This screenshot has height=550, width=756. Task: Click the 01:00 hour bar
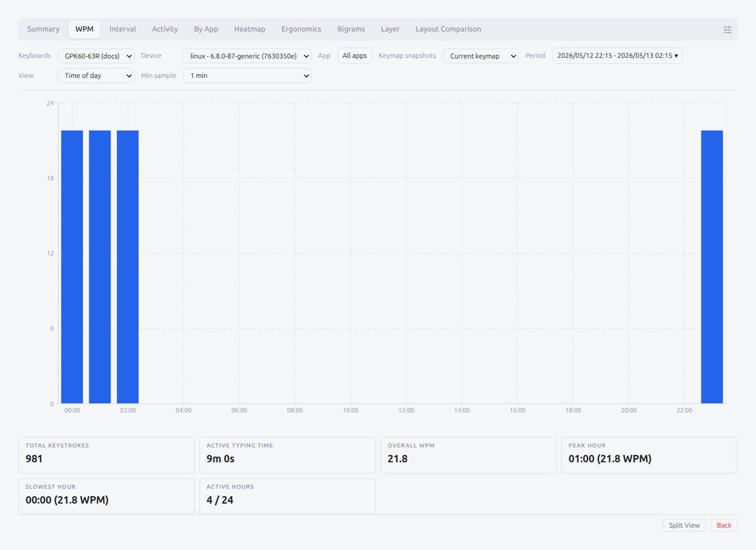(100, 267)
